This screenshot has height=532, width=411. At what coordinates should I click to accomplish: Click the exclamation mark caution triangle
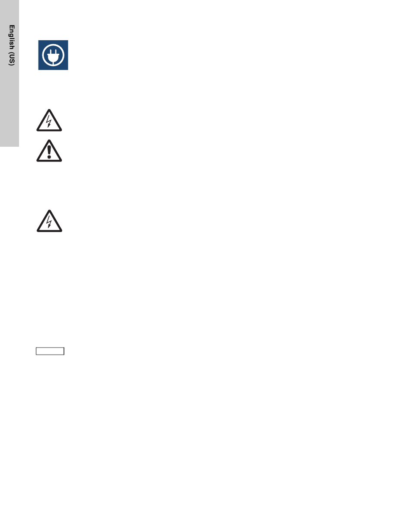click(x=49, y=151)
